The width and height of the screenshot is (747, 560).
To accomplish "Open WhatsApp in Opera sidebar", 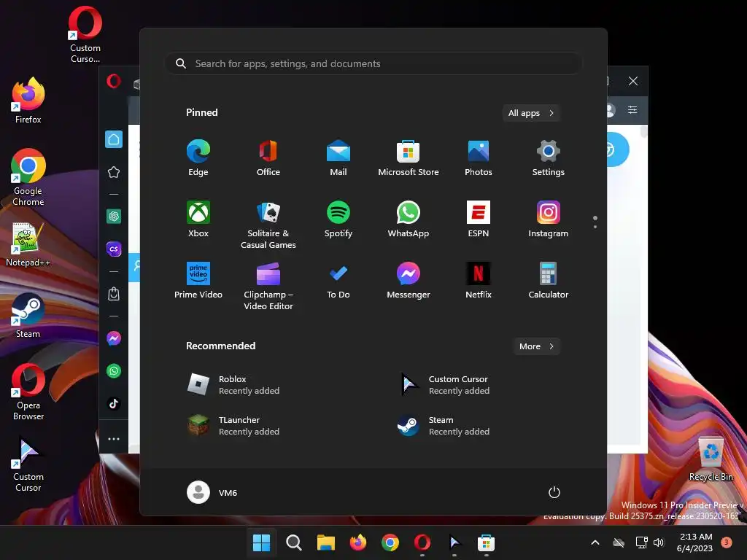I will (x=114, y=371).
